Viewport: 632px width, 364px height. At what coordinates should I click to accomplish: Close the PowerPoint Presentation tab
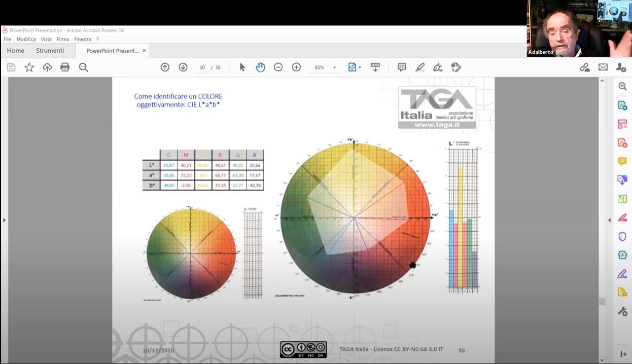pyautogui.click(x=144, y=51)
